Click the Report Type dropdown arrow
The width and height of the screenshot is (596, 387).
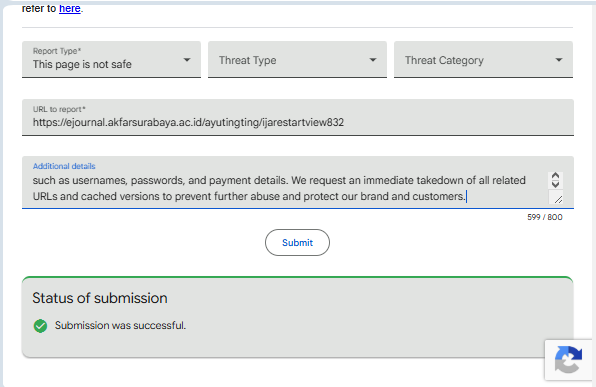point(187,60)
